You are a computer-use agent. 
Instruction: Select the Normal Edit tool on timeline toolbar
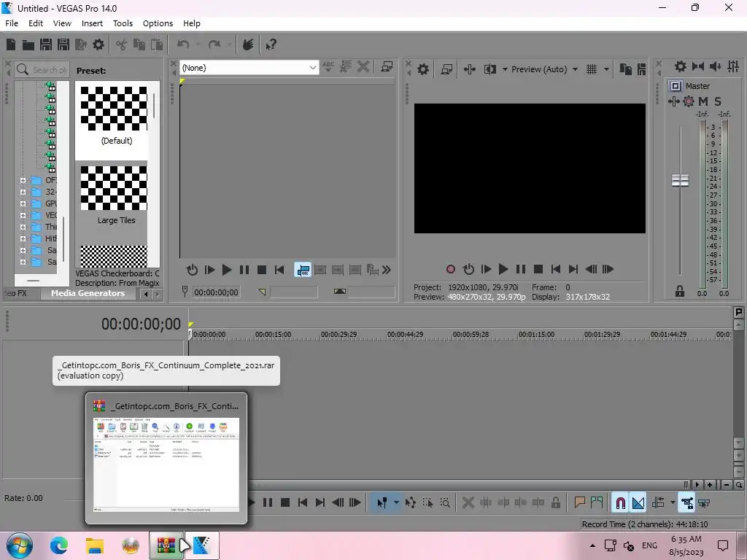[382, 502]
